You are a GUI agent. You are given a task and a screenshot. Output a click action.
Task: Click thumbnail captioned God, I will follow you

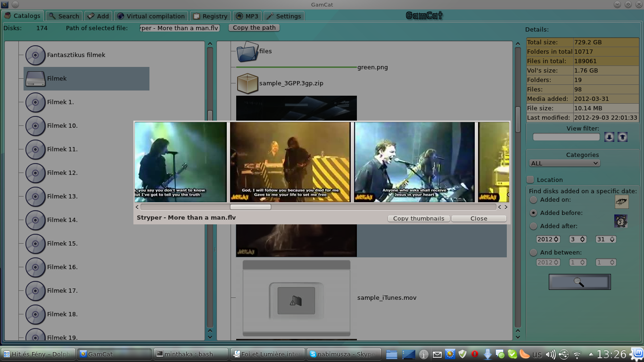pos(290,162)
